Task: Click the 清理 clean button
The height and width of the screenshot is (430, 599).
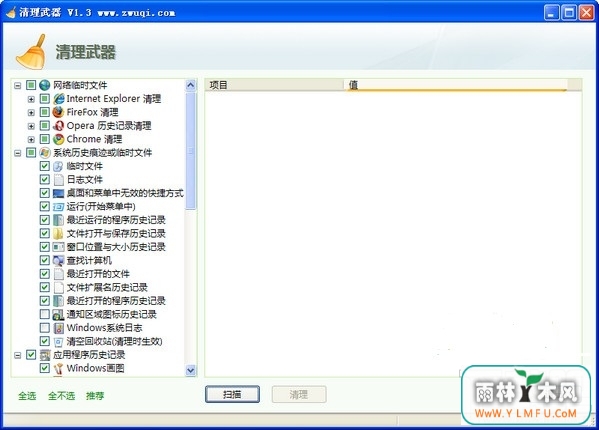Action: click(x=299, y=394)
